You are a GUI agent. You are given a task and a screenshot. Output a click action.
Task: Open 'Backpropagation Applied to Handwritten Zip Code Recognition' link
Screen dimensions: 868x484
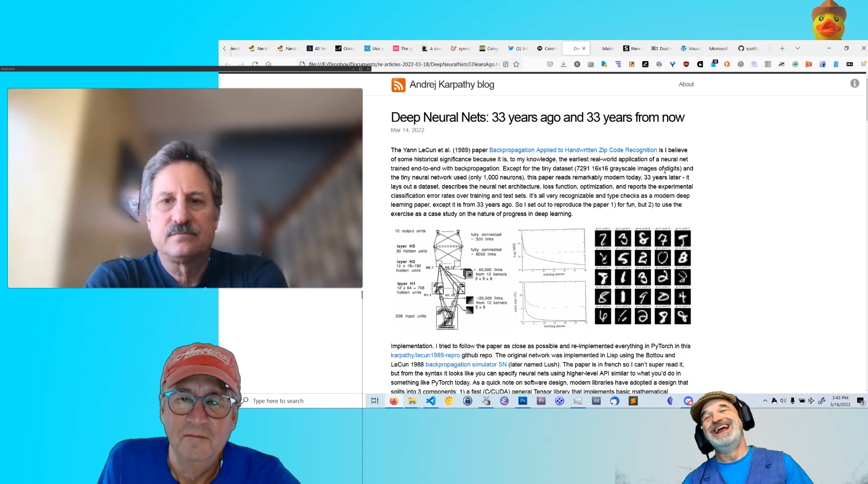[x=573, y=150]
